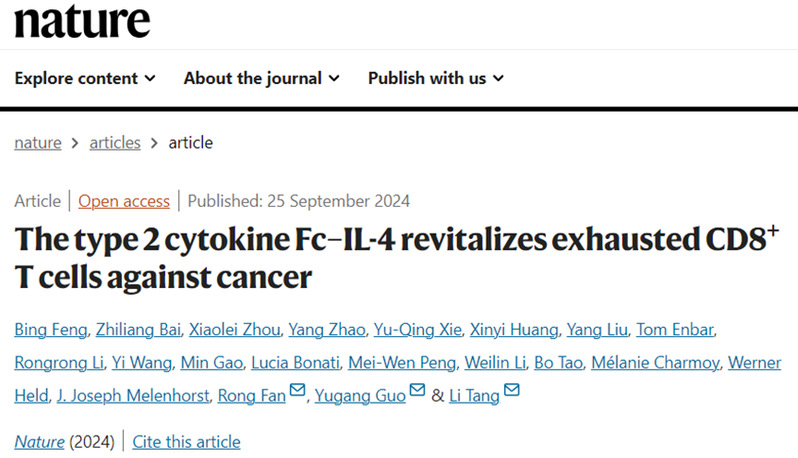The height and width of the screenshot is (458, 798).
Task: Open author J. Joseph Melenhorst's link
Action: click(133, 395)
